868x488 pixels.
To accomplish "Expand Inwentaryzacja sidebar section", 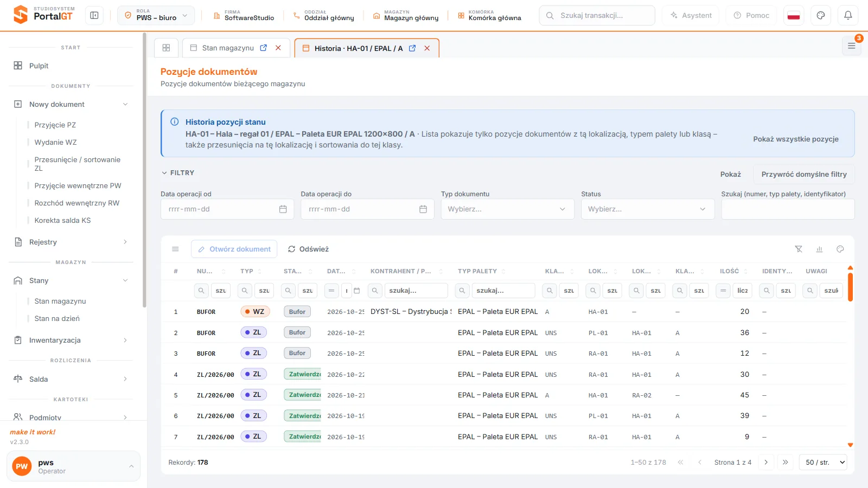I will 71,340.
